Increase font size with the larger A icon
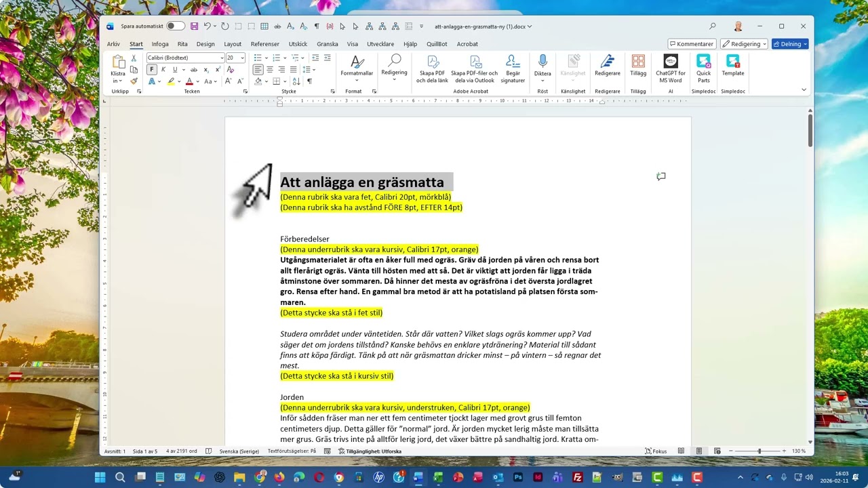Image resolution: width=868 pixels, height=488 pixels. point(228,81)
